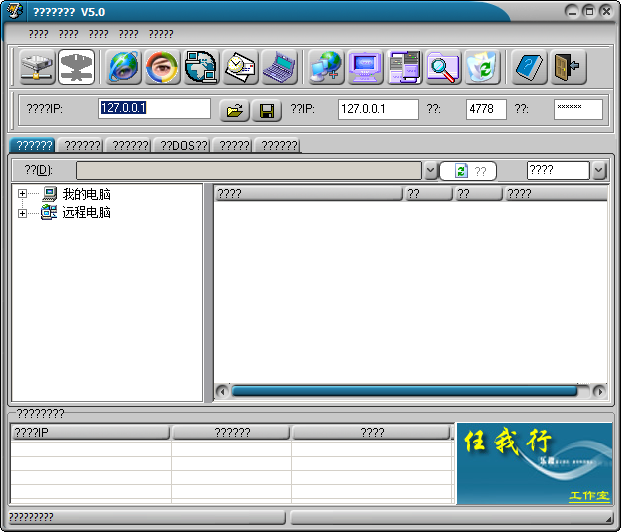Expand the 远程电脑 tree node

click(x=22, y=213)
